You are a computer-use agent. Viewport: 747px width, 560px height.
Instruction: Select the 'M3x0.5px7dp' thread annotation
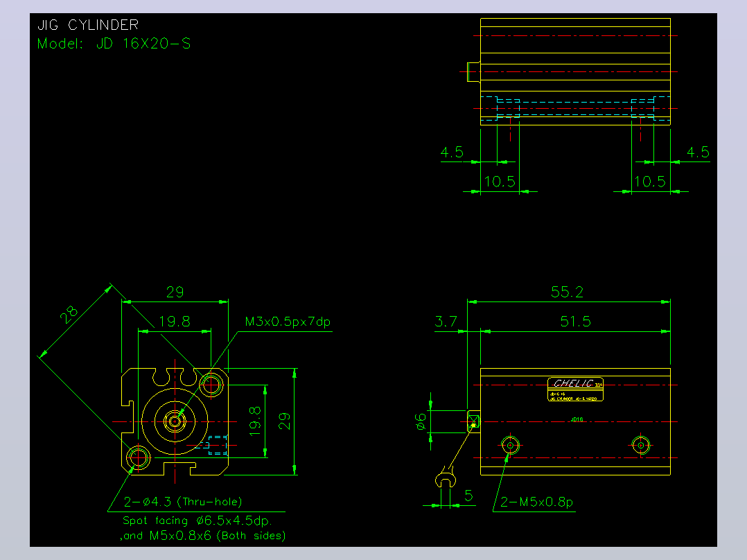coord(288,322)
